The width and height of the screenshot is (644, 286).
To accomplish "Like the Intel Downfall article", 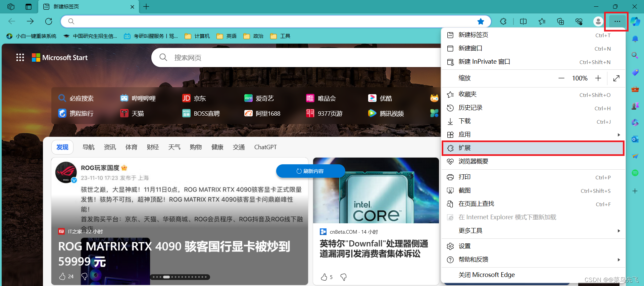I will pyautogui.click(x=324, y=277).
